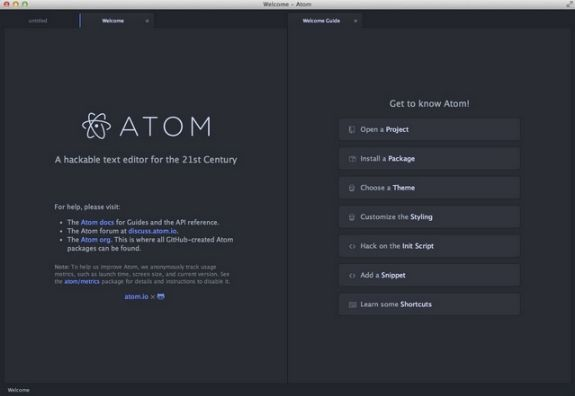
Task: Expand the Choose a Theme section
Action: coord(429,188)
